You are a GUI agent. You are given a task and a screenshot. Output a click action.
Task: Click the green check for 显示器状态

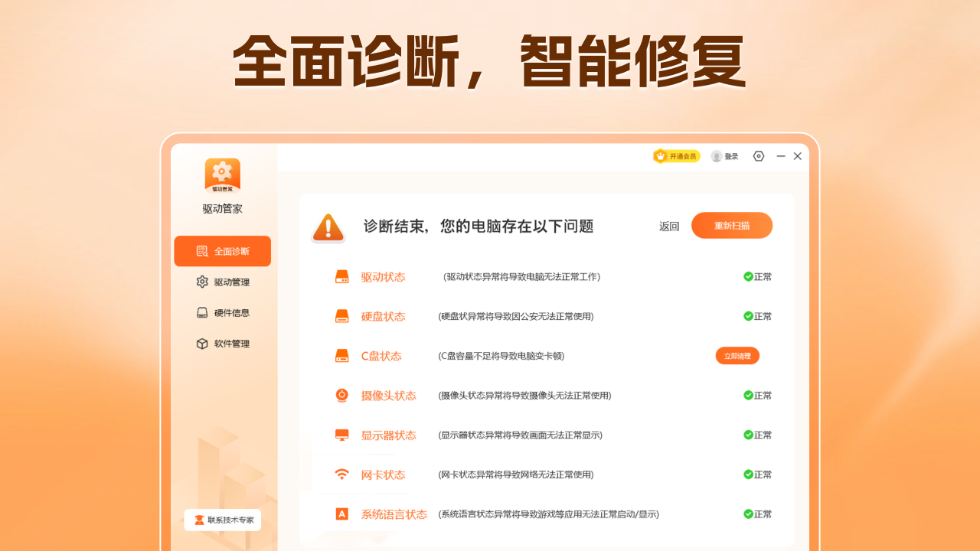[x=748, y=435]
